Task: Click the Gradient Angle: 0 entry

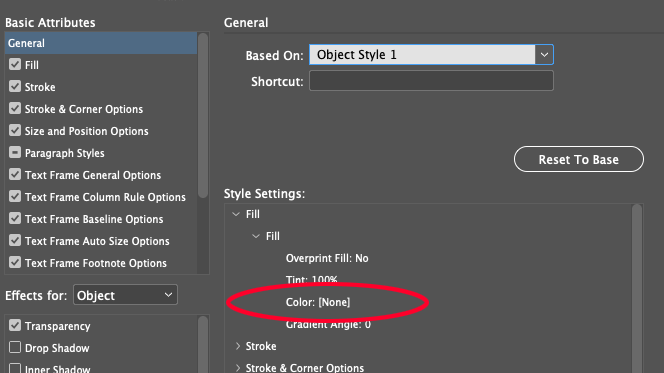Action: tap(328, 324)
